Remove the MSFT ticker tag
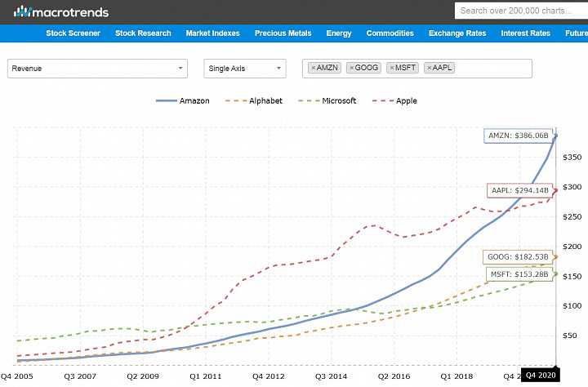This screenshot has width=588, height=387. coord(392,68)
